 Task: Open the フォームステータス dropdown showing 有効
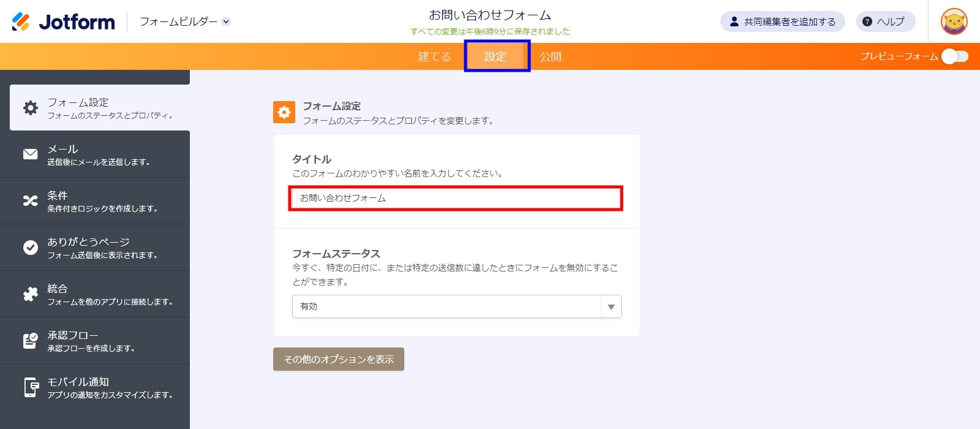[x=446, y=306]
